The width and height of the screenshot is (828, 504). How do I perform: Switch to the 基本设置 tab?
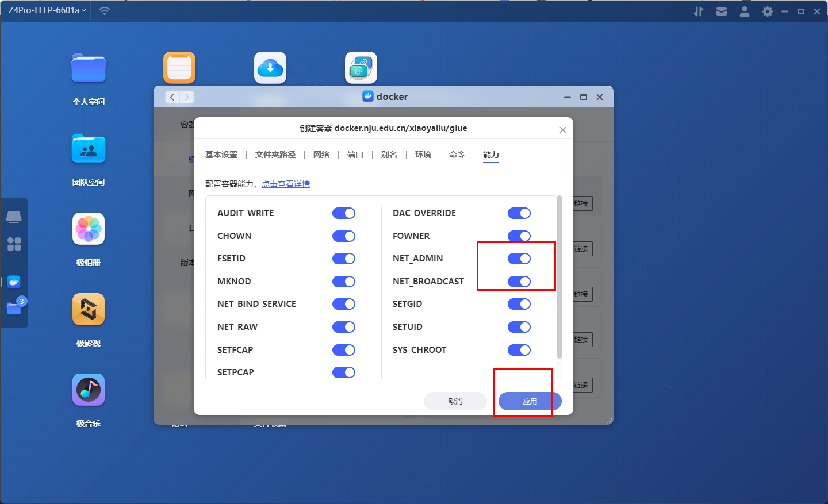tap(221, 155)
